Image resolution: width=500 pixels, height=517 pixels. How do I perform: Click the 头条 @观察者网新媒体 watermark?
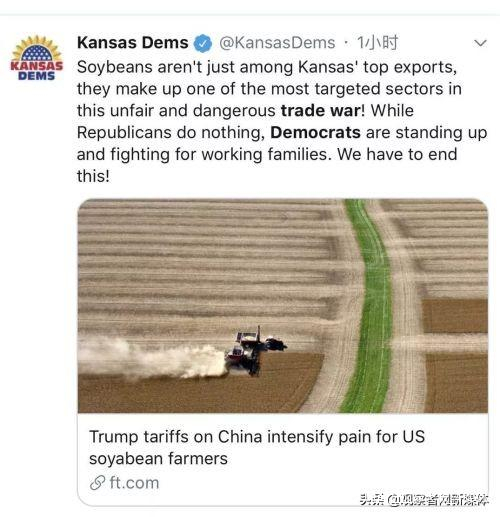(x=424, y=500)
